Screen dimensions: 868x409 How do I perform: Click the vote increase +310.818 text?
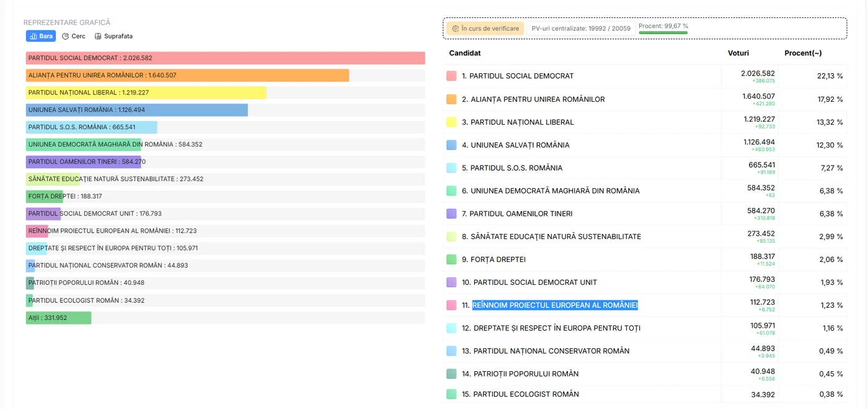[763, 218]
